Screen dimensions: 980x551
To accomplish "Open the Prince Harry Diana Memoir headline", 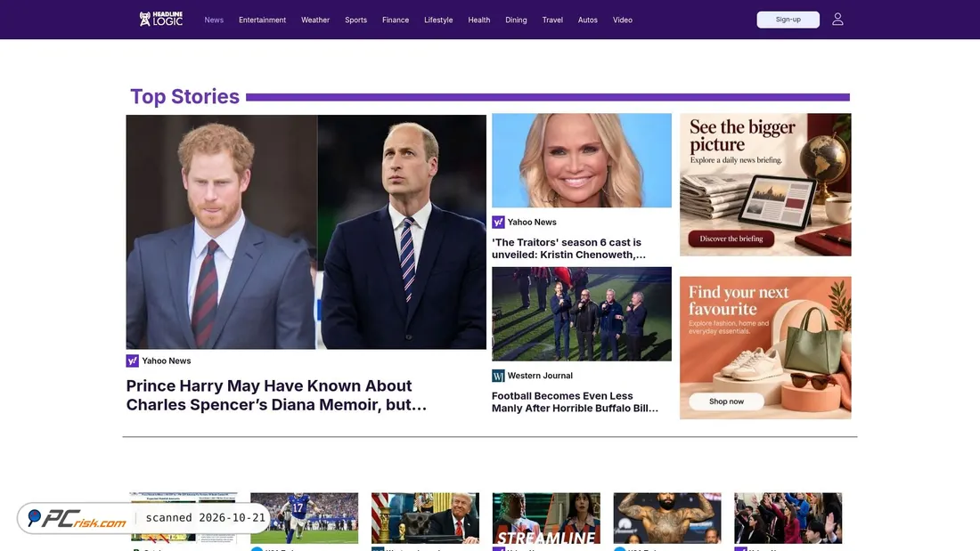I will click(276, 395).
